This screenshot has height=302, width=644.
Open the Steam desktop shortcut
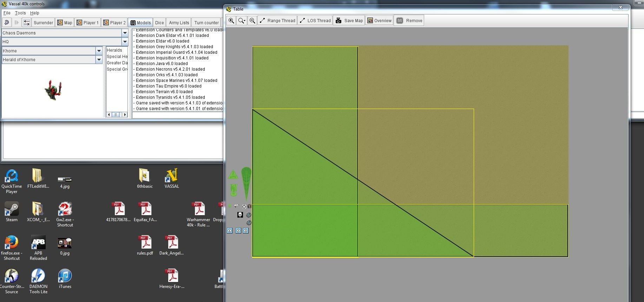pyautogui.click(x=12, y=212)
